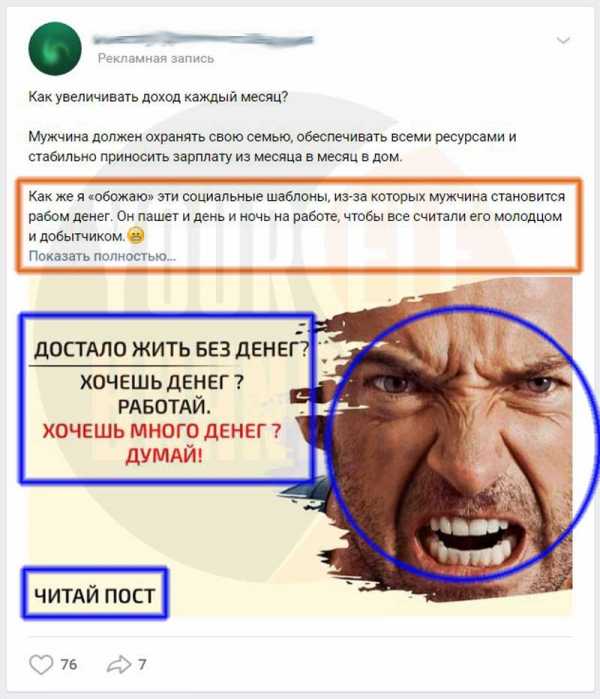
Task: Open the post options chevron menu
Action: coord(563,41)
